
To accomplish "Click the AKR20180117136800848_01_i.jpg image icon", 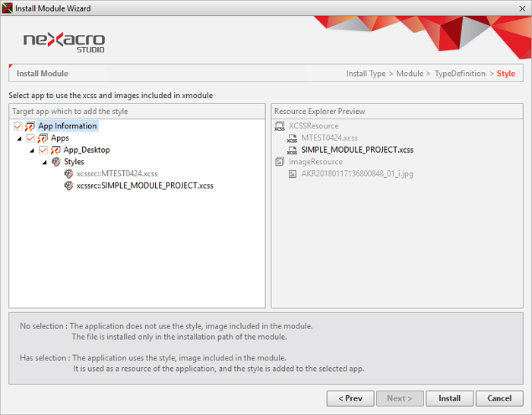I will [293, 174].
